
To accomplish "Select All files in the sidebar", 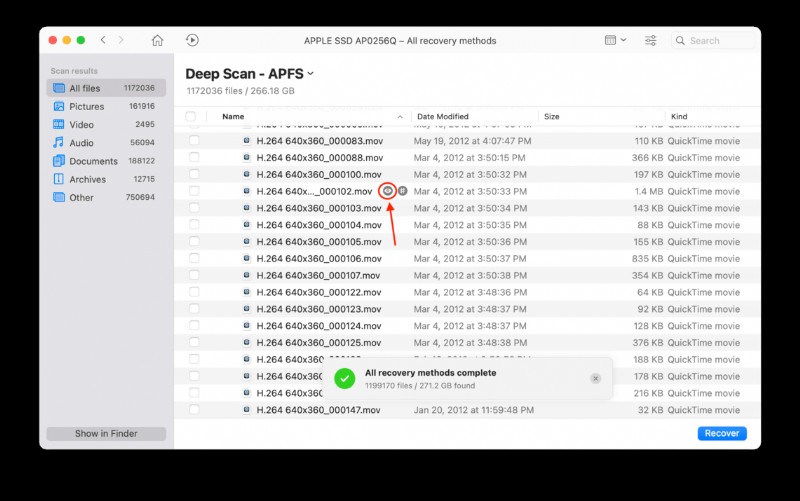I will click(106, 88).
